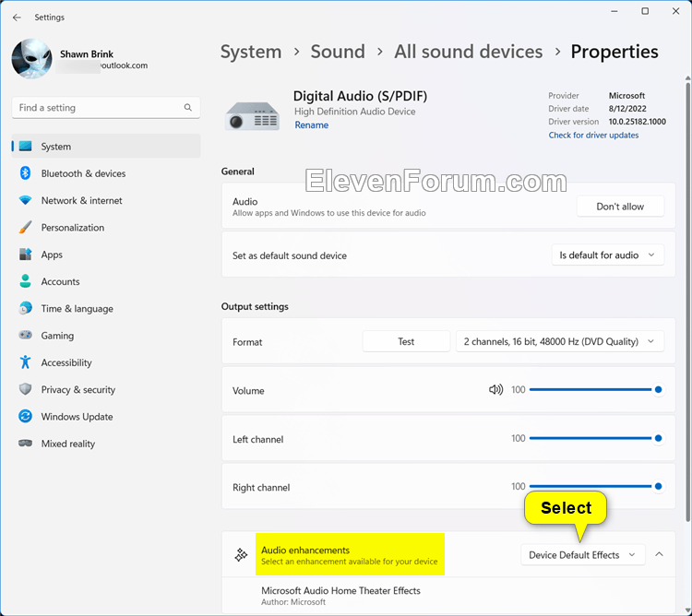Go back with the Settings back arrow

click(17, 18)
